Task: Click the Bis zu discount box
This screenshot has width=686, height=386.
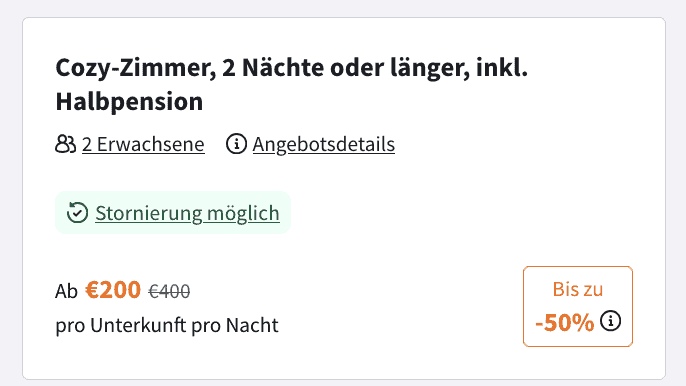Action: click(578, 306)
